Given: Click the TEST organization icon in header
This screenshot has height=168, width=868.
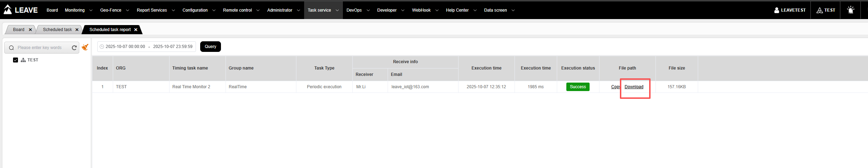Looking at the screenshot, I should click(x=819, y=10).
